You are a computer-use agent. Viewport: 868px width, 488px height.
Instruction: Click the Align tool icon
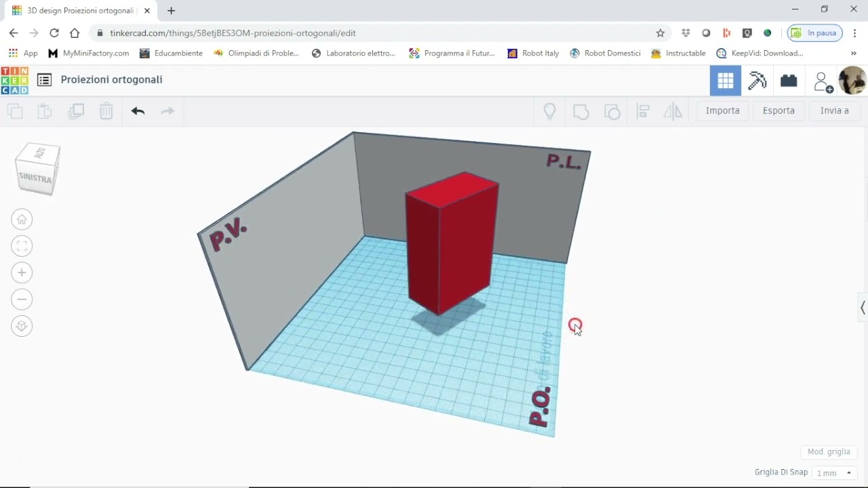pos(644,111)
